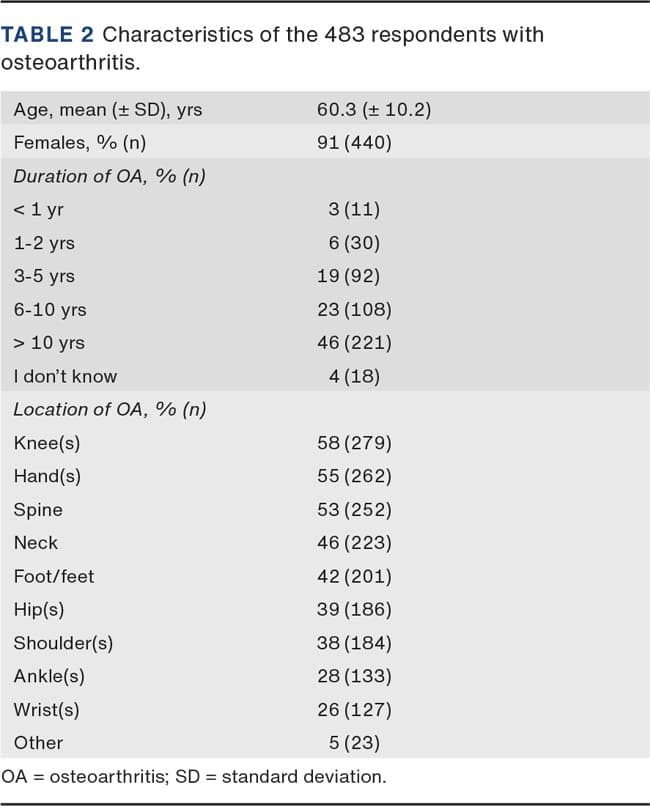The image size is (650, 806).
Task: Click the 39 (186) value for Hip(s)
Action: [354, 609]
